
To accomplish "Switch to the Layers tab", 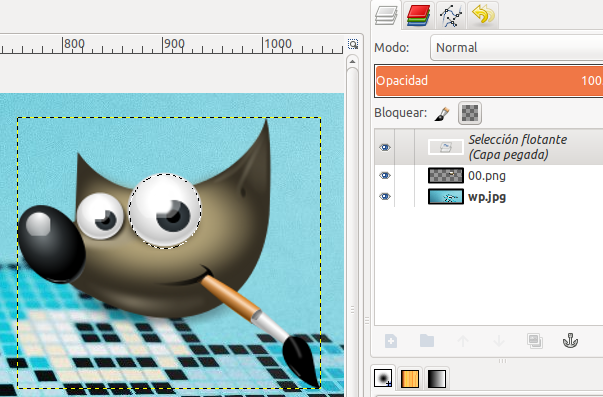I will point(386,15).
